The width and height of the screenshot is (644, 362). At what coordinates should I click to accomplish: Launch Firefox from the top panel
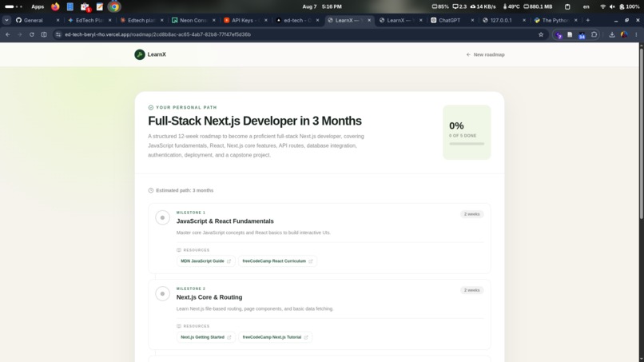pyautogui.click(x=55, y=6)
